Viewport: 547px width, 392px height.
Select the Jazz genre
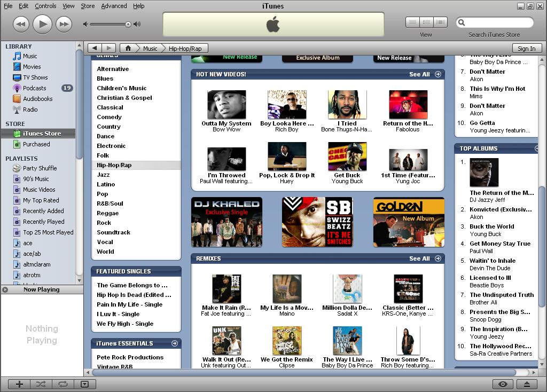click(x=103, y=175)
